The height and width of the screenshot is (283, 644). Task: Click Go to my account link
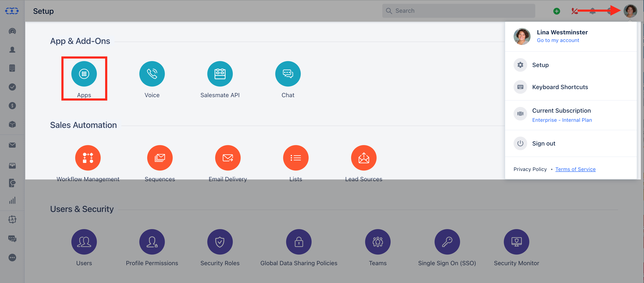click(558, 40)
